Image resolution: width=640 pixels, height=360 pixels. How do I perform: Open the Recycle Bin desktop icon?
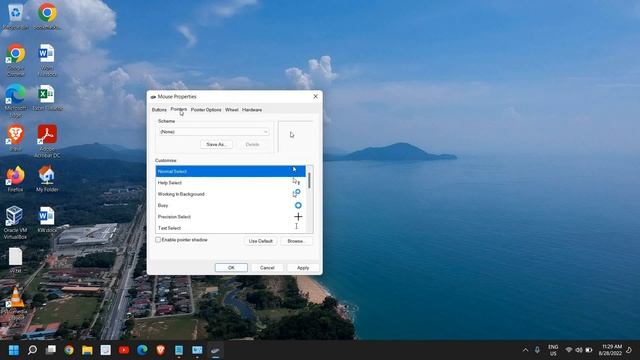pos(16,16)
